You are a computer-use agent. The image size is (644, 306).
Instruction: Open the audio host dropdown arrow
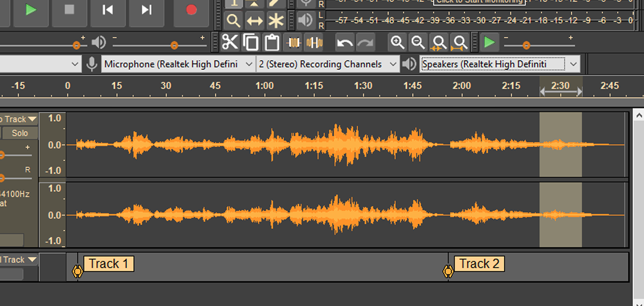click(75, 64)
